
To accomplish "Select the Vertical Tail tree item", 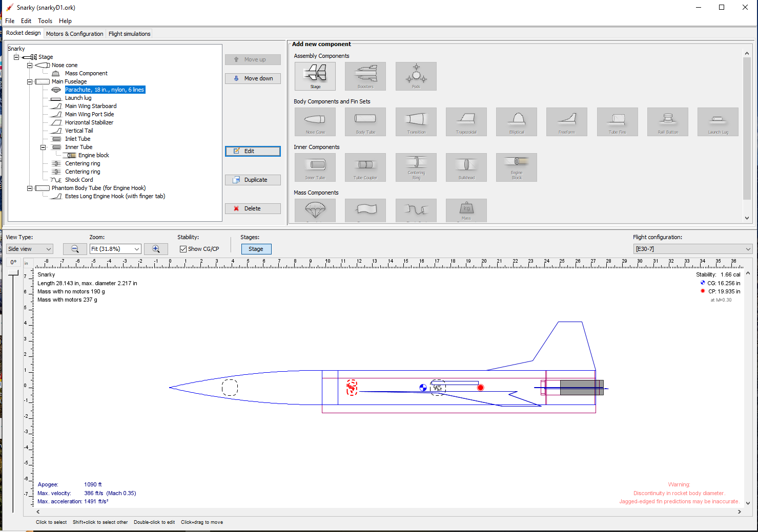I will 79,131.
